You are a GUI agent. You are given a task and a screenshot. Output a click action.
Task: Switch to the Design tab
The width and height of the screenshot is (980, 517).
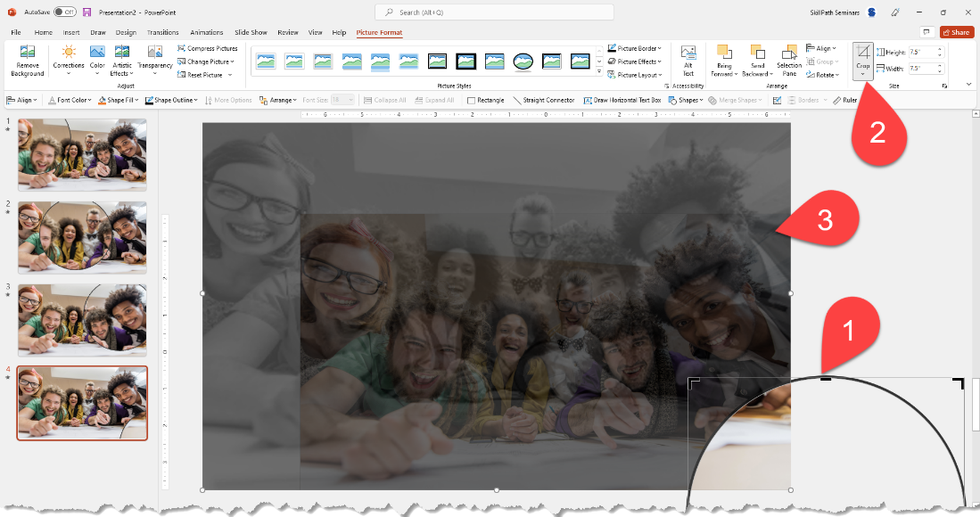[x=126, y=32]
